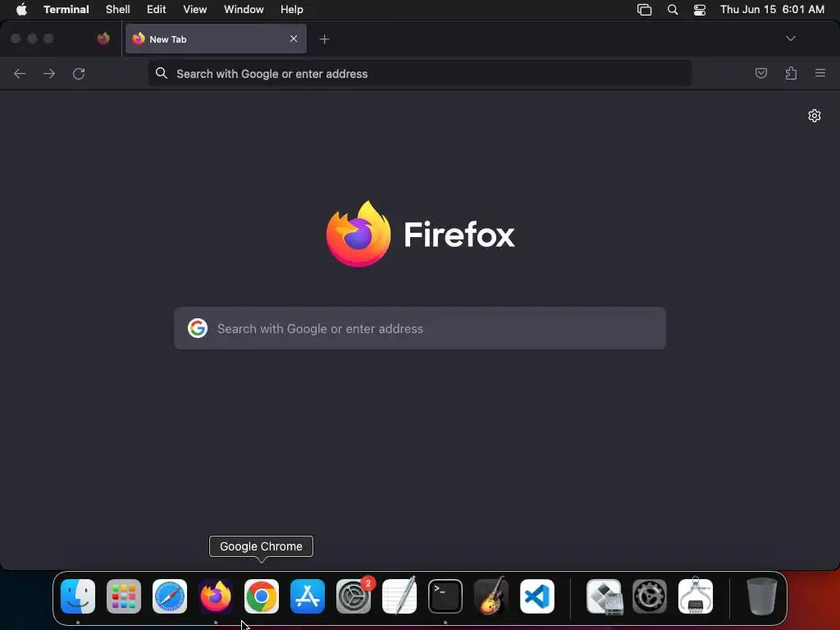The height and width of the screenshot is (630, 840).
Task: Open dark gear app in Dock
Action: pos(650,596)
